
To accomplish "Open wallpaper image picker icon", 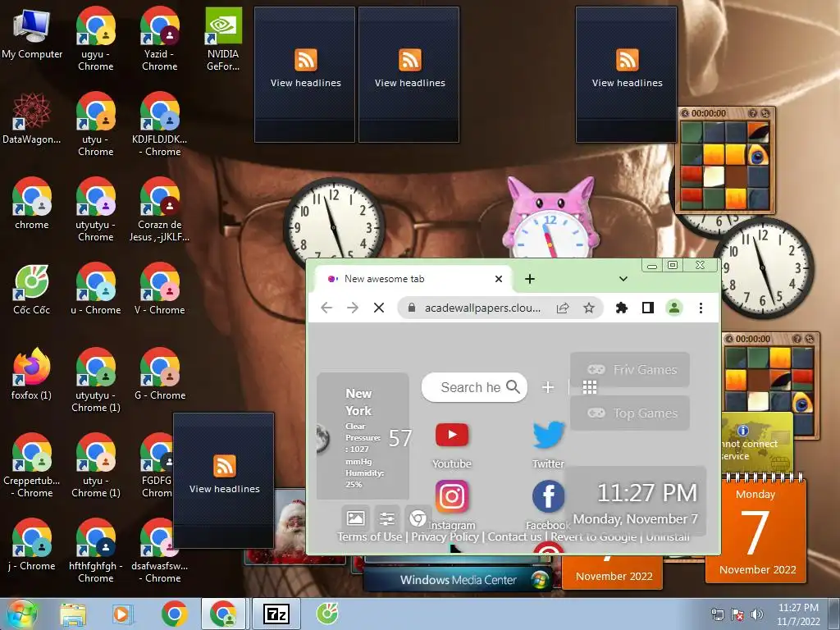I will pos(356,518).
